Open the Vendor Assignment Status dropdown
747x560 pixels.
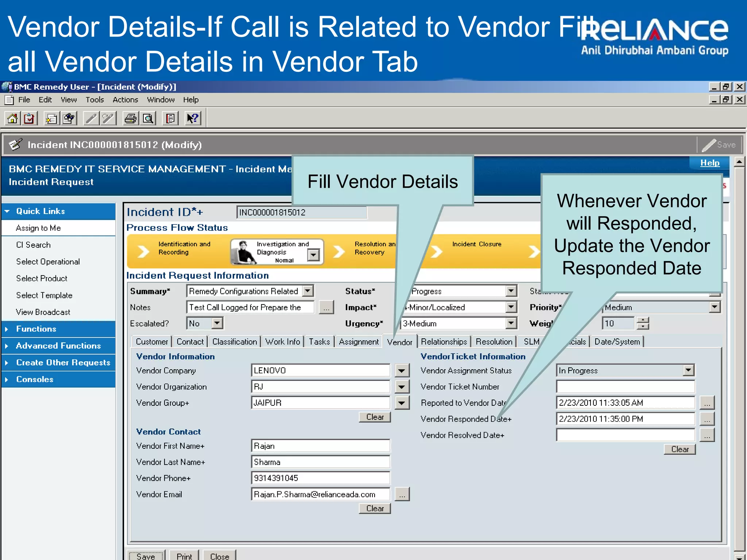pos(688,370)
